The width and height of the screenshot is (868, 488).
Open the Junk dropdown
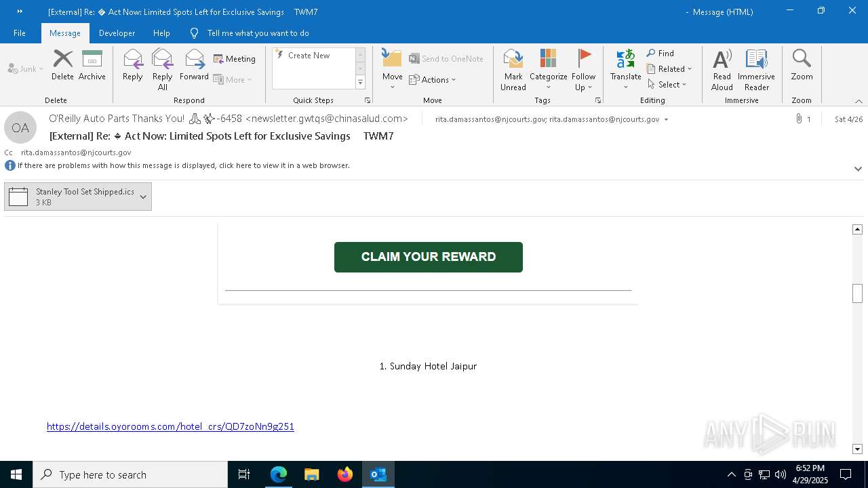click(x=26, y=68)
